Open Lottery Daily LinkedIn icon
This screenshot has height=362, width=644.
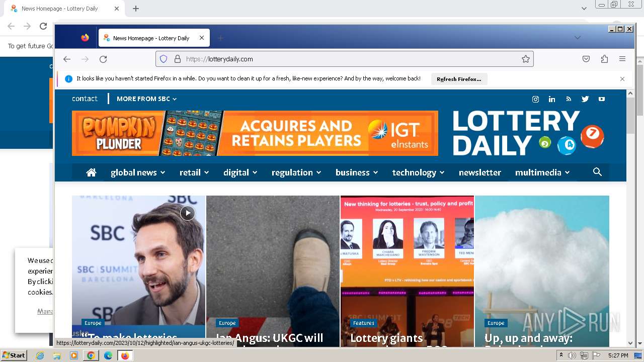pyautogui.click(x=552, y=99)
